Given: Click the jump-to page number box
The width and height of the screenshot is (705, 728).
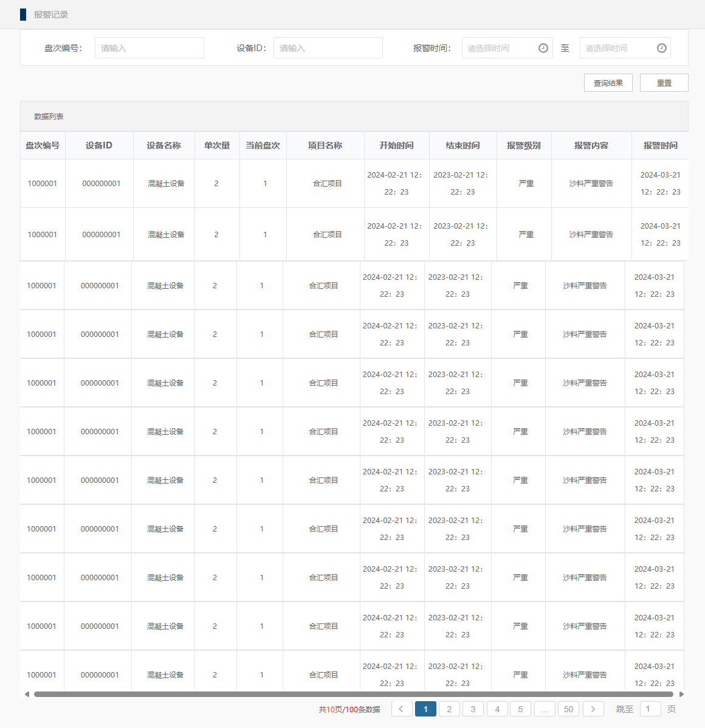Looking at the screenshot, I should click(x=650, y=709).
